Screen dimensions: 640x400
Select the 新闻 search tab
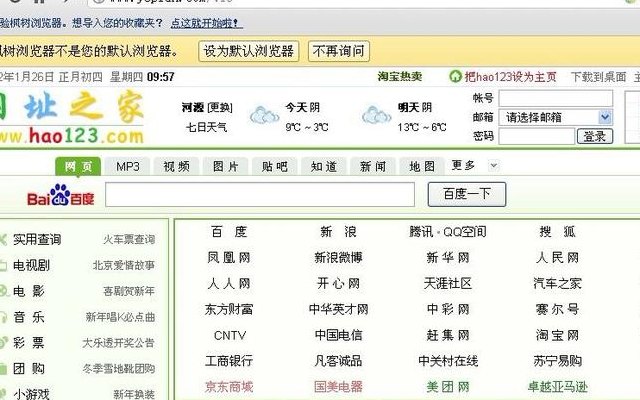click(373, 167)
